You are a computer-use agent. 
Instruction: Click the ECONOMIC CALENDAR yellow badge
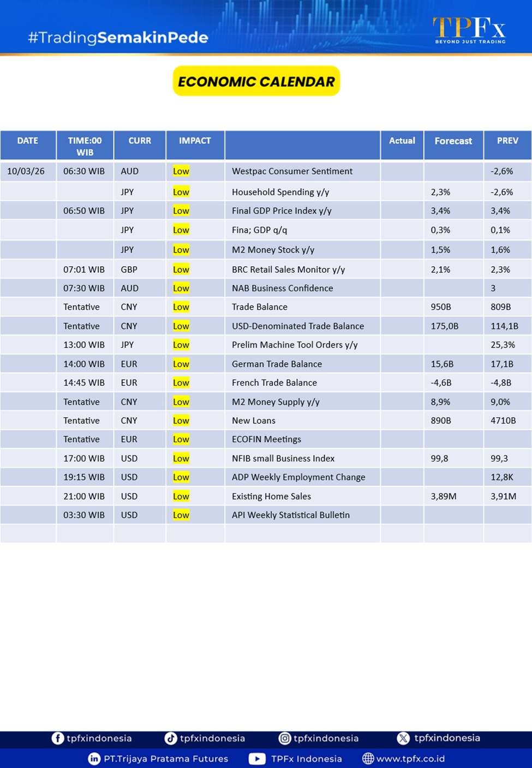[256, 81]
